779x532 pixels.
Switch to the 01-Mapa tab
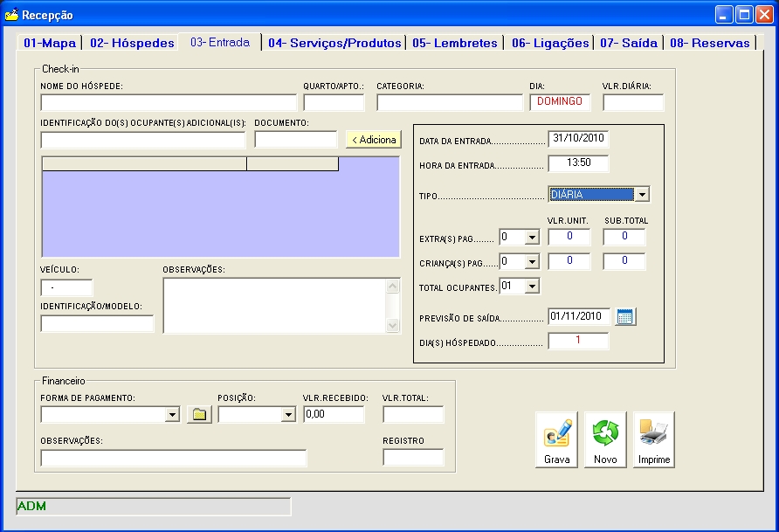(50, 43)
